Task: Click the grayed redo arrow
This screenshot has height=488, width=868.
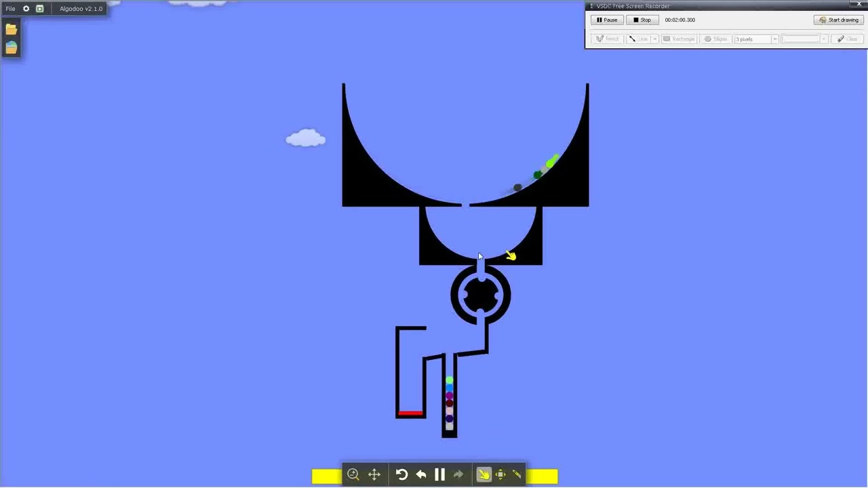Action: [458, 474]
